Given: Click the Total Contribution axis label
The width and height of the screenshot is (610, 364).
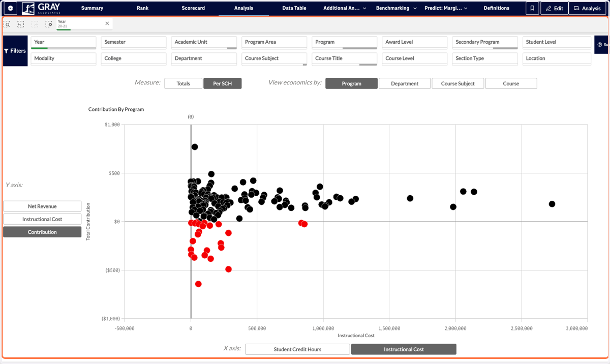Looking at the screenshot, I should pos(88,222).
